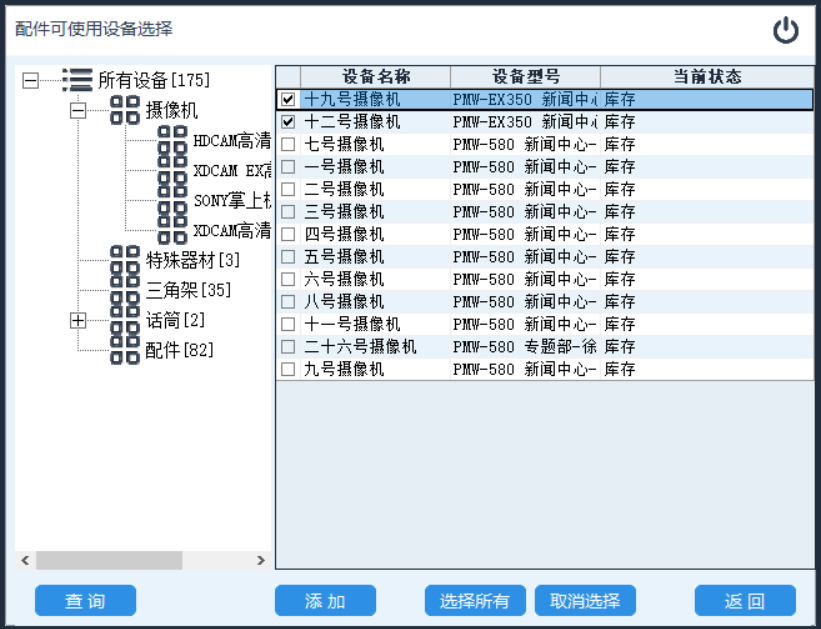Click the grid icon beside 摄像机
Image resolution: width=821 pixels, height=629 pixels.
125,110
